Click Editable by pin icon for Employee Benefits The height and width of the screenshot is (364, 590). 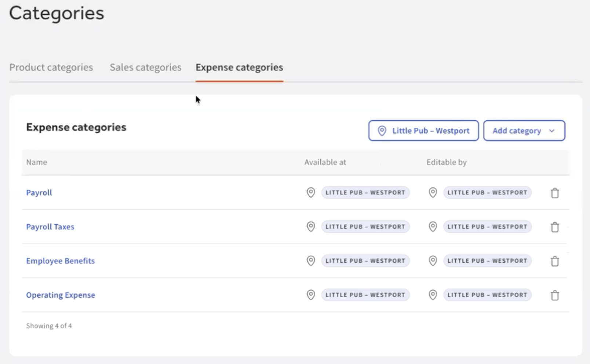pos(433,261)
